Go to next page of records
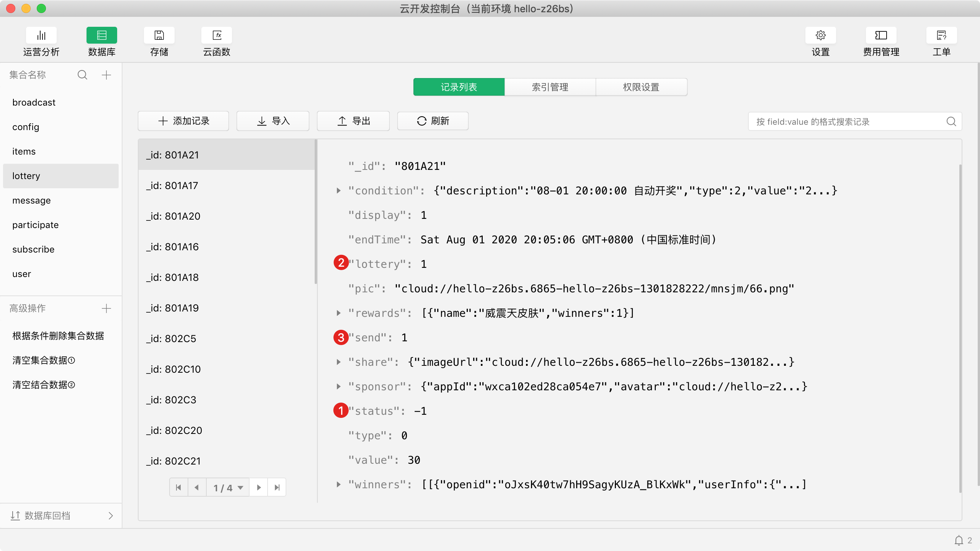This screenshot has height=551, width=980. (259, 487)
